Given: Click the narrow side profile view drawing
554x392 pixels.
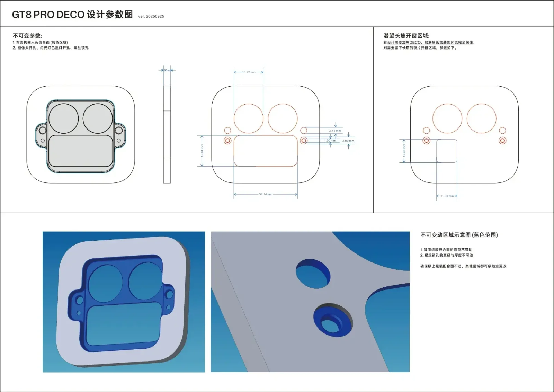Looking at the screenshot, I should [167, 134].
